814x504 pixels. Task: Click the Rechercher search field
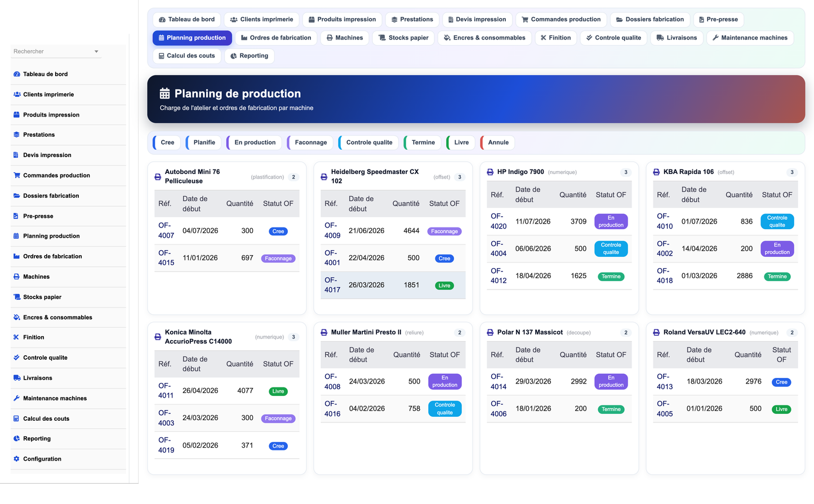56,51
